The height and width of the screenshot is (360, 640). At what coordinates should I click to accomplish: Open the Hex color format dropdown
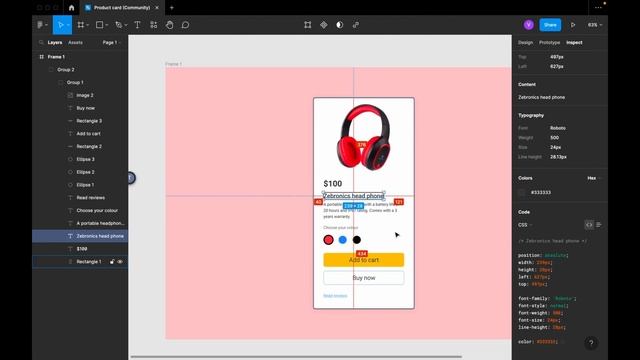(594, 178)
